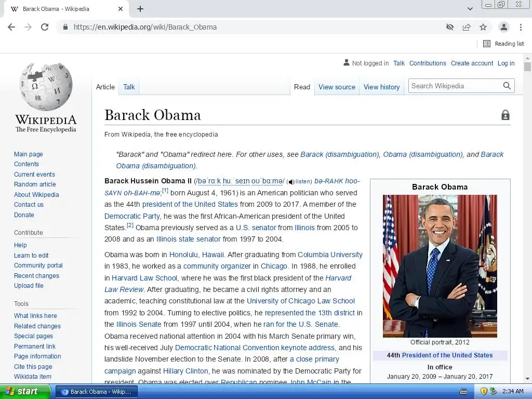Click the security shield tray icon

tap(484, 392)
